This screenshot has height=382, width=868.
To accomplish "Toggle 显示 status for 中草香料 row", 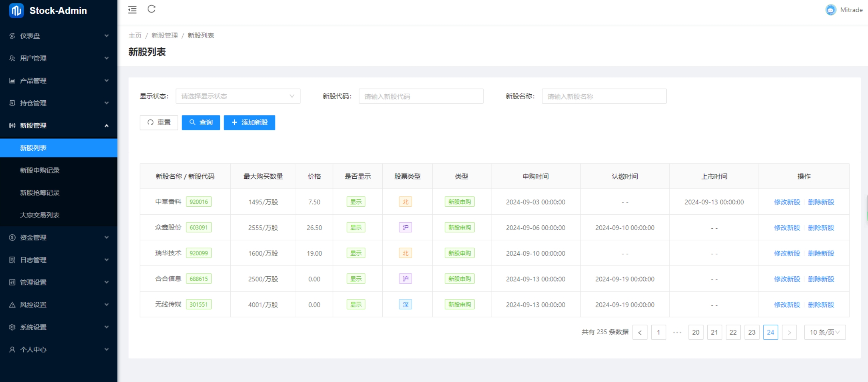I will tap(356, 202).
